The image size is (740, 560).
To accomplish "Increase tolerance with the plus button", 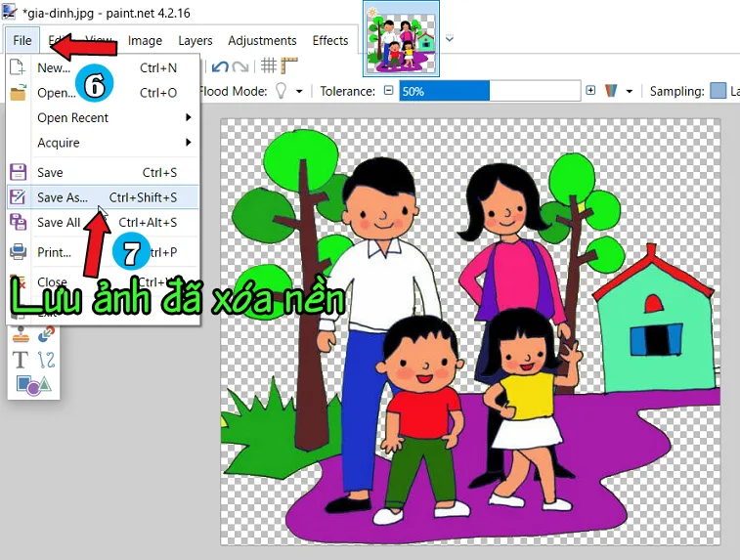I will click(x=590, y=90).
